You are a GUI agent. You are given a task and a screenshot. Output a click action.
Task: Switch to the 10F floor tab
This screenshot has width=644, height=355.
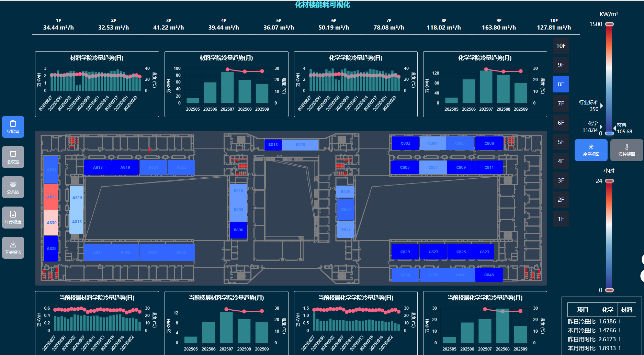[x=561, y=46]
